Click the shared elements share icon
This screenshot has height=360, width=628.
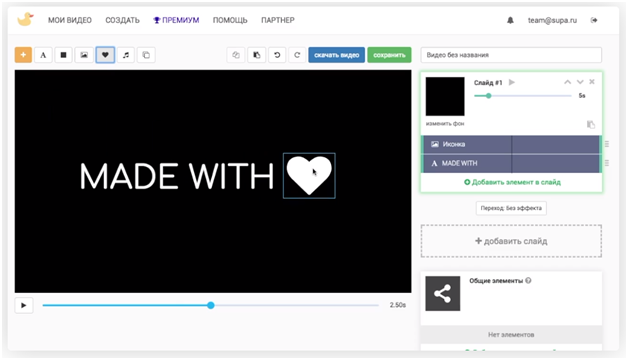coord(443,294)
